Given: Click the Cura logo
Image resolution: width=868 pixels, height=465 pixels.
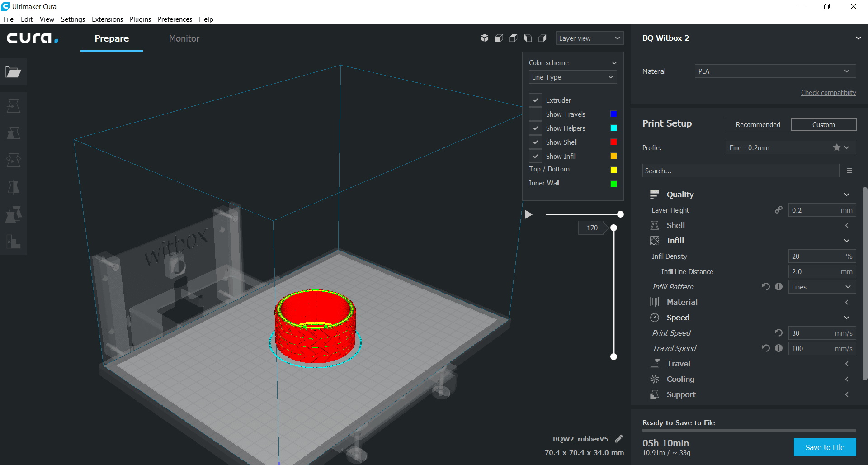Looking at the screenshot, I should [x=33, y=38].
